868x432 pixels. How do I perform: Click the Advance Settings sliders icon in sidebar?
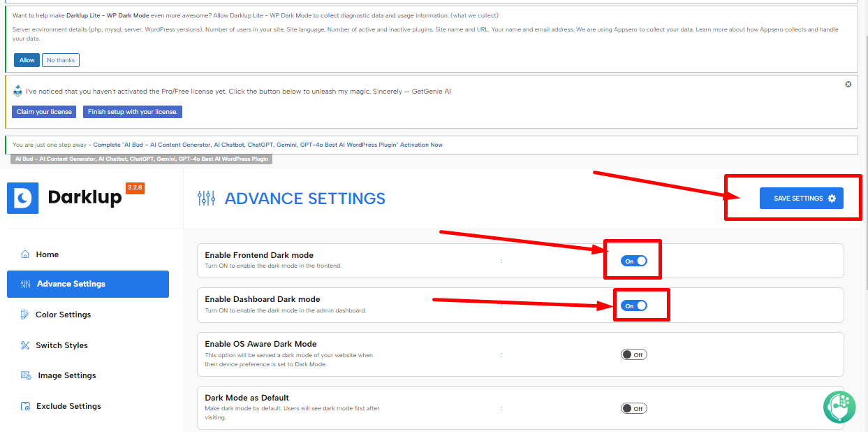coord(26,284)
